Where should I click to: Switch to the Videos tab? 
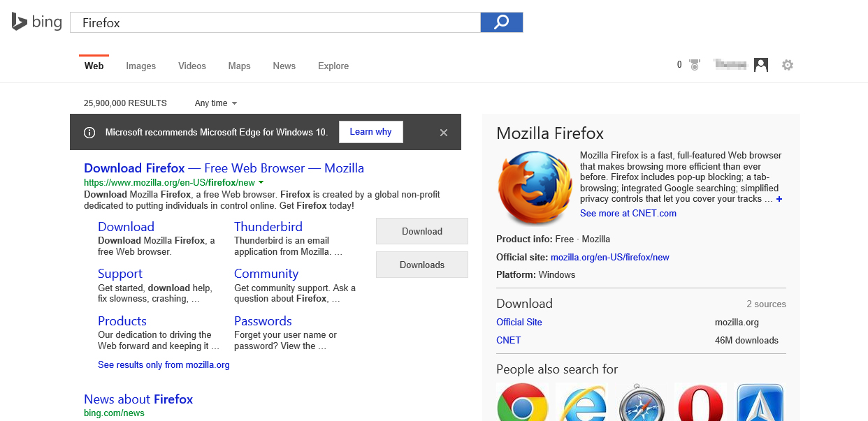pos(192,66)
